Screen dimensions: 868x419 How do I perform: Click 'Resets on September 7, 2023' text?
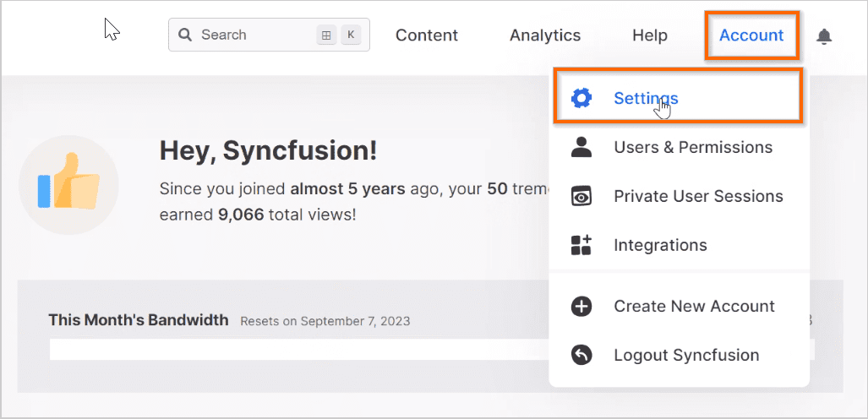pos(325,321)
